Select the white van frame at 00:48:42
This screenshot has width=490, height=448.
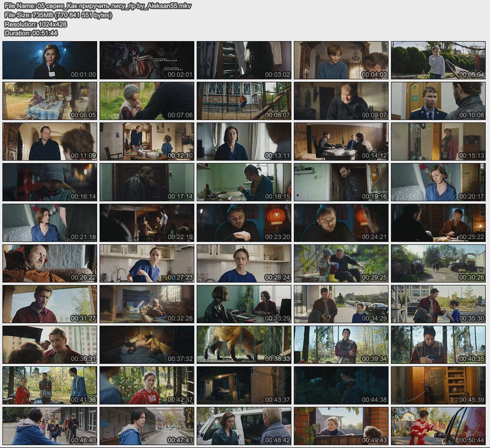(244, 426)
